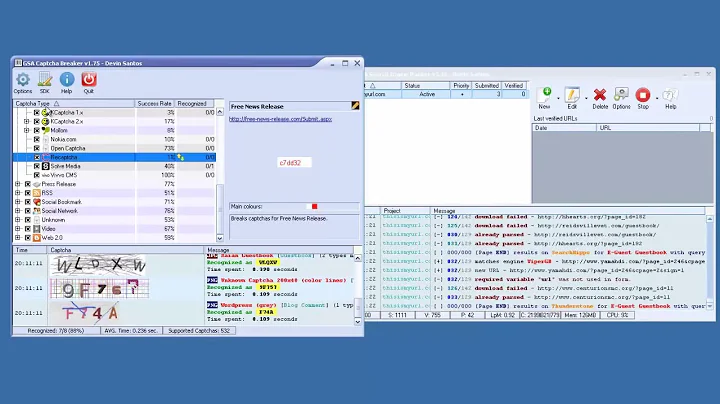Click the KCaptcha 2.x smiley icon
The image size is (720, 404).
pyautogui.click(x=45, y=122)
